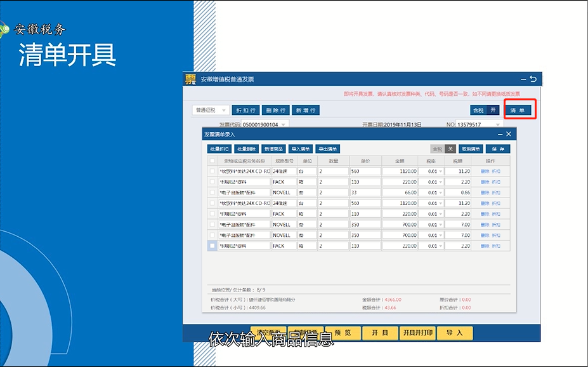Click 删除 link in first item row
Screen dimensions: 588x367
(485, 171)
